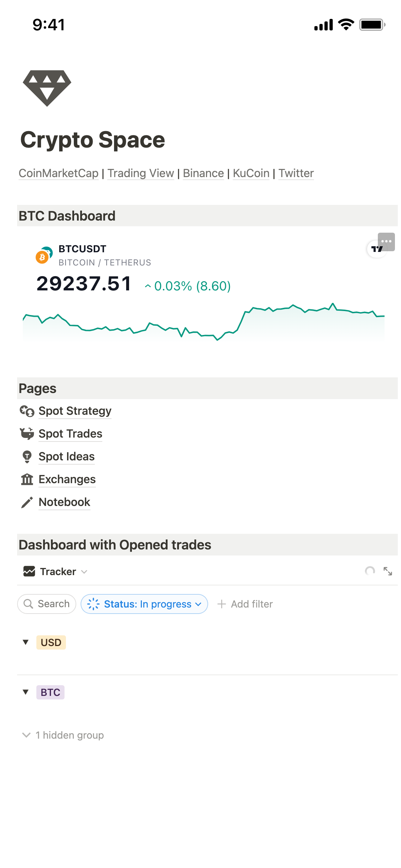
Task: Open the Exchanges page
Action: click(x=67, y=479)
